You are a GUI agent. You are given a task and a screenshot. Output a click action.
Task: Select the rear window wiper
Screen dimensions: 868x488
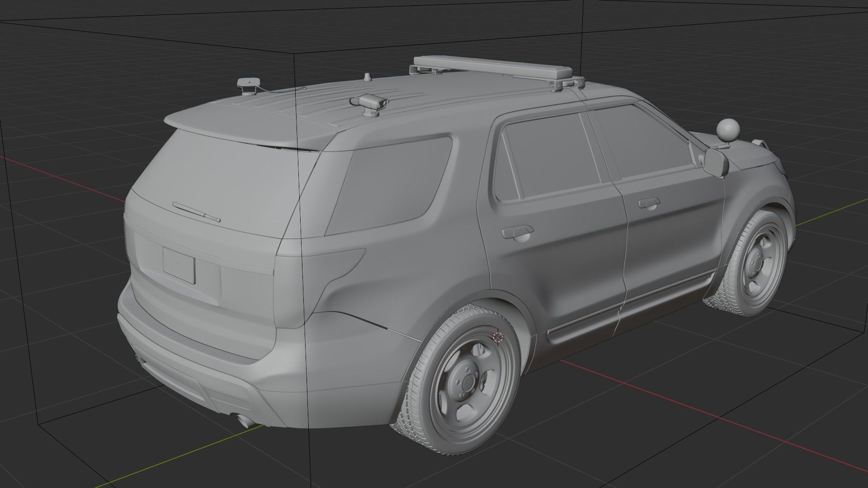196,212
